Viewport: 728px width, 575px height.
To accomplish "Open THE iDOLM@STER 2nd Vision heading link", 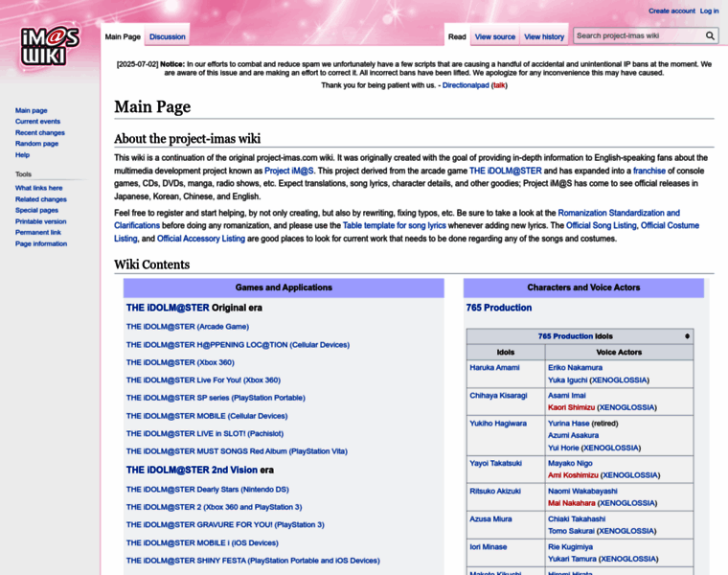I will (192, 470).
